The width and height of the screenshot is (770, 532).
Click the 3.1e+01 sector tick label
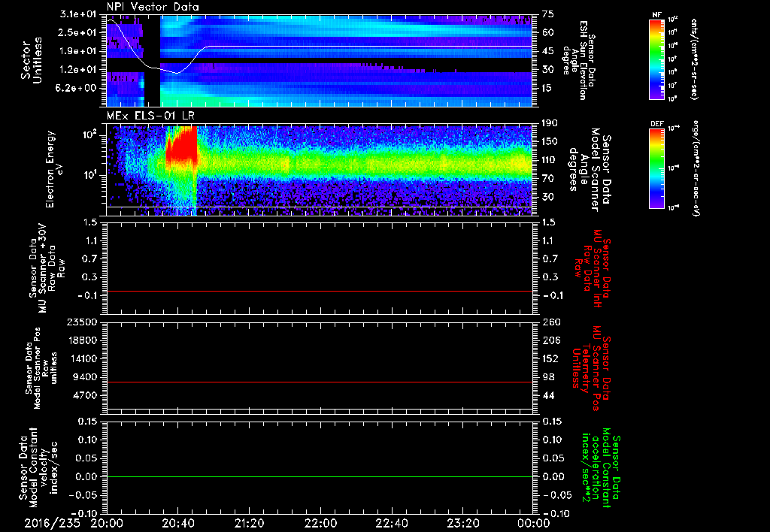click(x=78, y=14)
